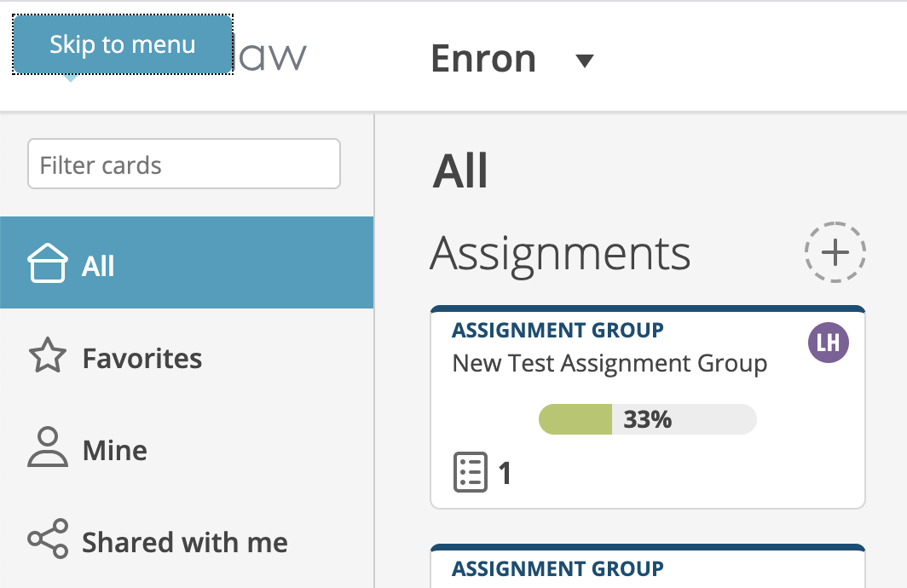This screenshot has width=907, height=588.
Task: Click the checklist icon on assignment card
Action: (471, 472)
